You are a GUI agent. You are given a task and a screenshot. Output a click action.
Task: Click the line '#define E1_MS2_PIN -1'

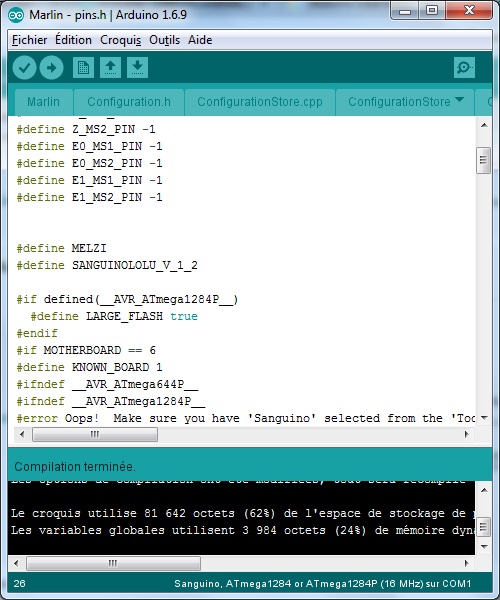(x=90, y=197)
